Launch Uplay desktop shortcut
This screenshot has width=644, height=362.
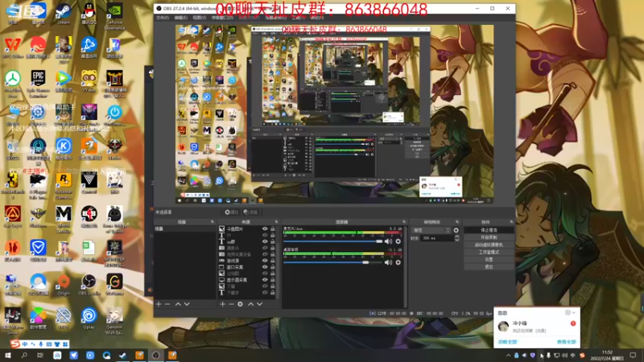click(x=89, y=319)
